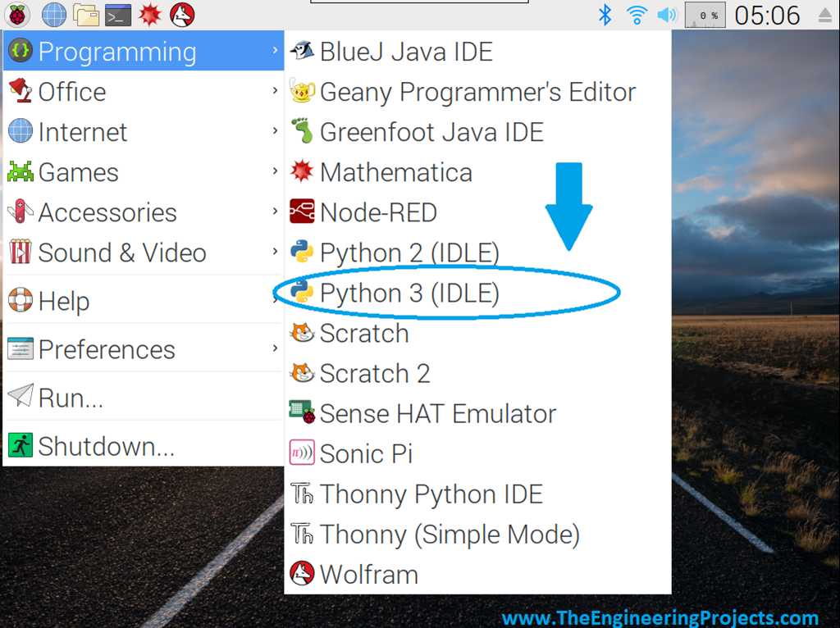This screenshot has height=628, width=840.
Task: Open the Bluetooth tray icon
Action: [x=605, y=14]
